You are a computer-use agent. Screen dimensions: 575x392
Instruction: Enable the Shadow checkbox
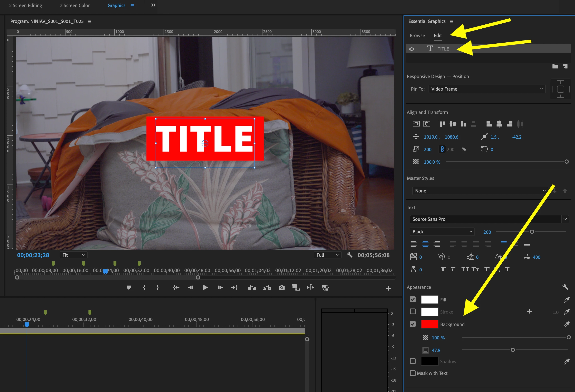click(x=412, y=361)
